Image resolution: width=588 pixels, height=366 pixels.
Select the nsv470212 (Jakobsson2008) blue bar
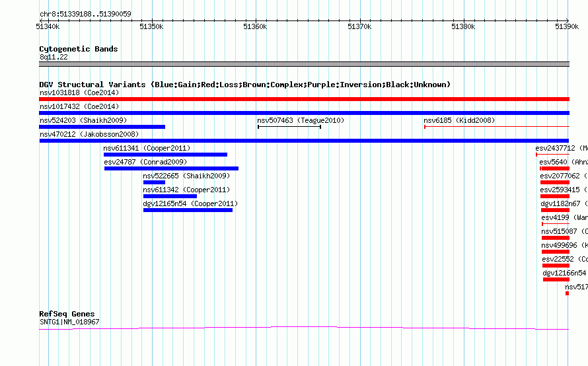[304, 141]
